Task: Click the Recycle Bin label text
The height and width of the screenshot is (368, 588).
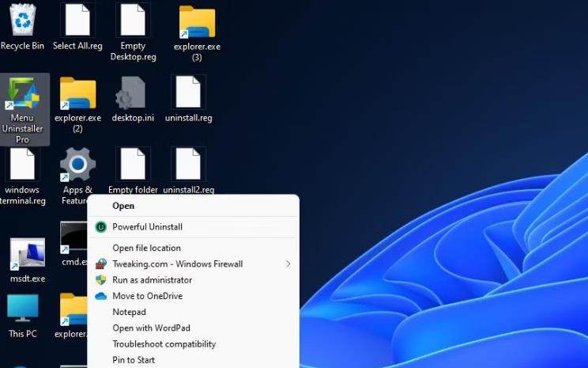Action: click(22, 46)
